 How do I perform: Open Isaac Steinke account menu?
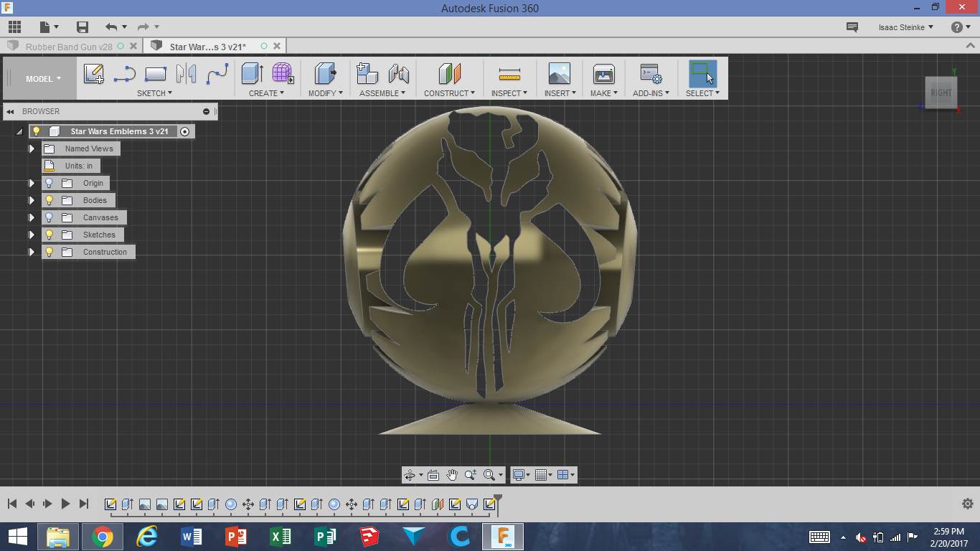pyautogui.click(x=906, y=27)
